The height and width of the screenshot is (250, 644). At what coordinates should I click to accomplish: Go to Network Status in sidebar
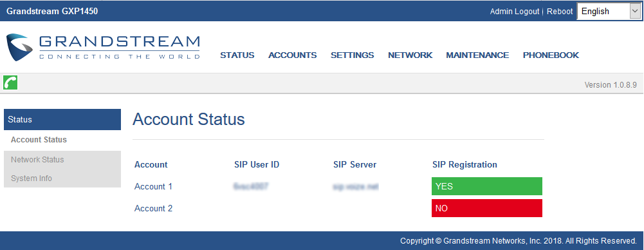click(37, 160)
